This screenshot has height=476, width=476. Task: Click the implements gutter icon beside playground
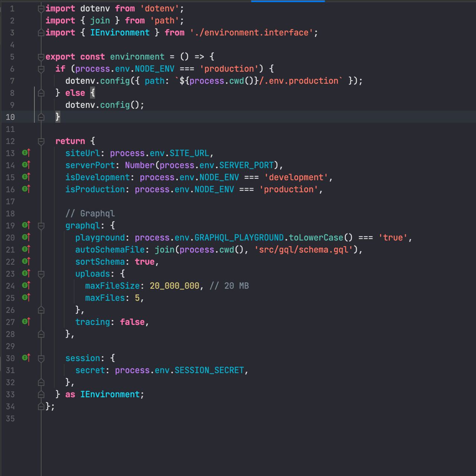(x=26, y=237)
